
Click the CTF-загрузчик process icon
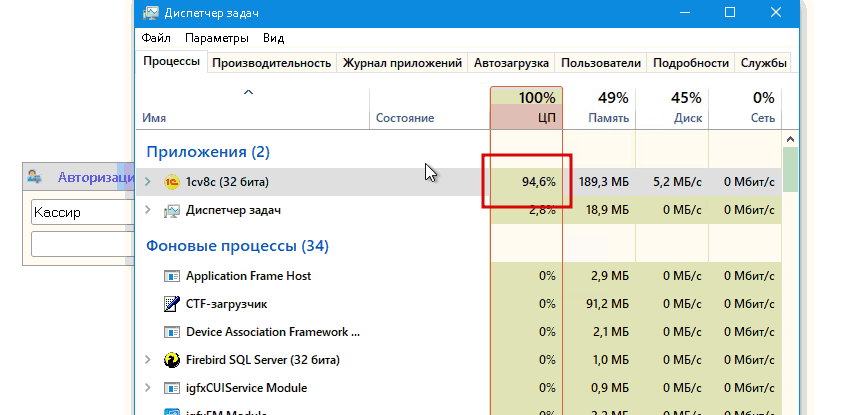[x=172, y=304]
